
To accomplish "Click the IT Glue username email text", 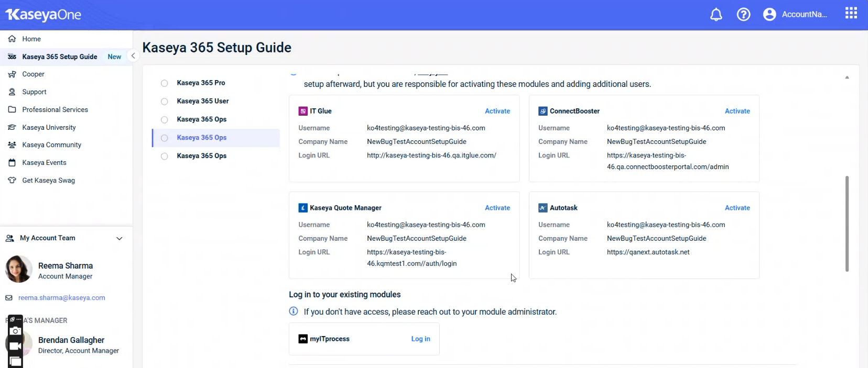I will tap(426, 128).
